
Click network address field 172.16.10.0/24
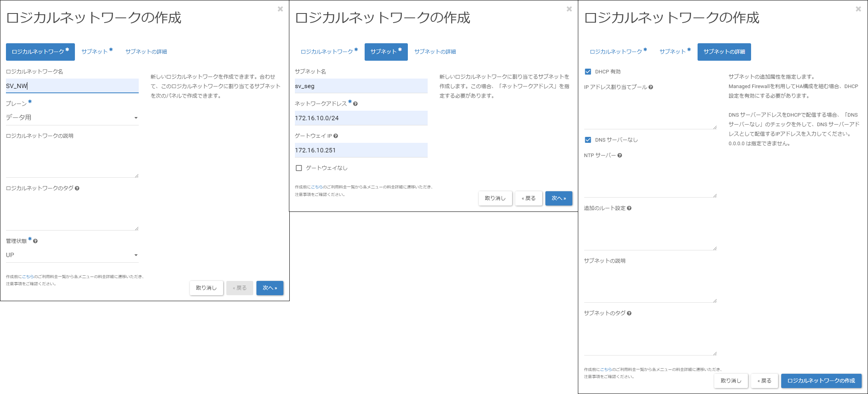[x=361, y=118]
